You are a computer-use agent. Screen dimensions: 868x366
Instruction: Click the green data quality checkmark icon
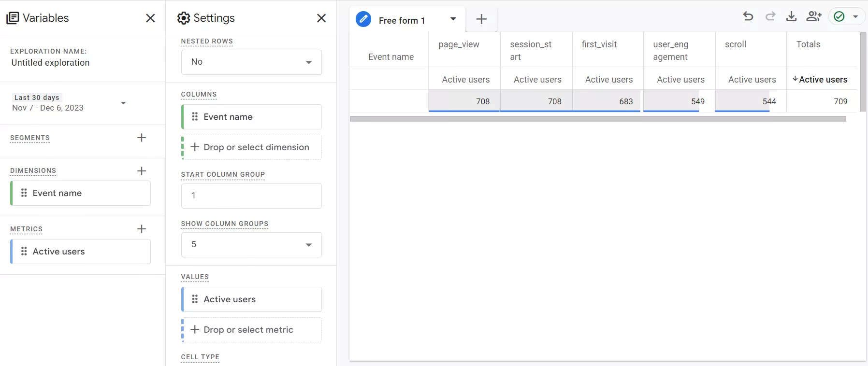coord(839,16)
